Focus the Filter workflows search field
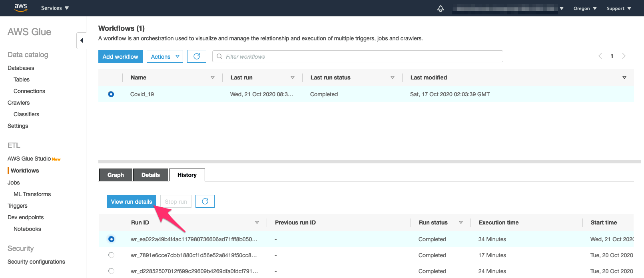The height and width of the screenshot is (278, 644). tap(357, 56)
